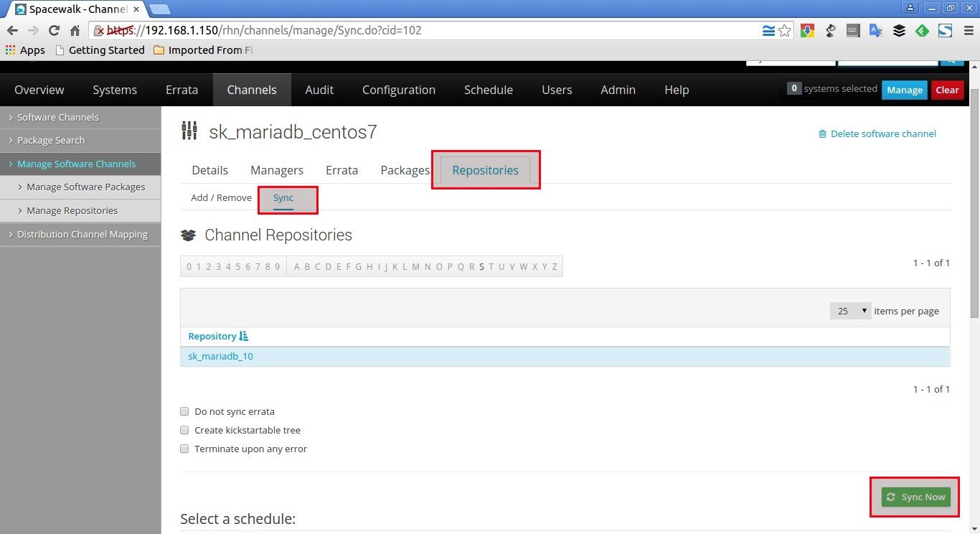Screen dimensions: 980x534
Task: Click the Repository column header
Action: (212, 336)
